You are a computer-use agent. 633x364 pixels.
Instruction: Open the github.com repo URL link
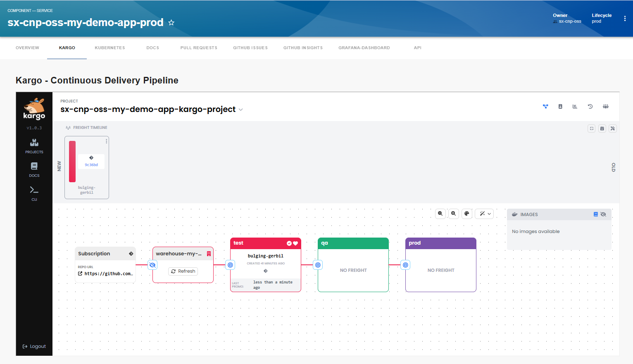point(106,274)
